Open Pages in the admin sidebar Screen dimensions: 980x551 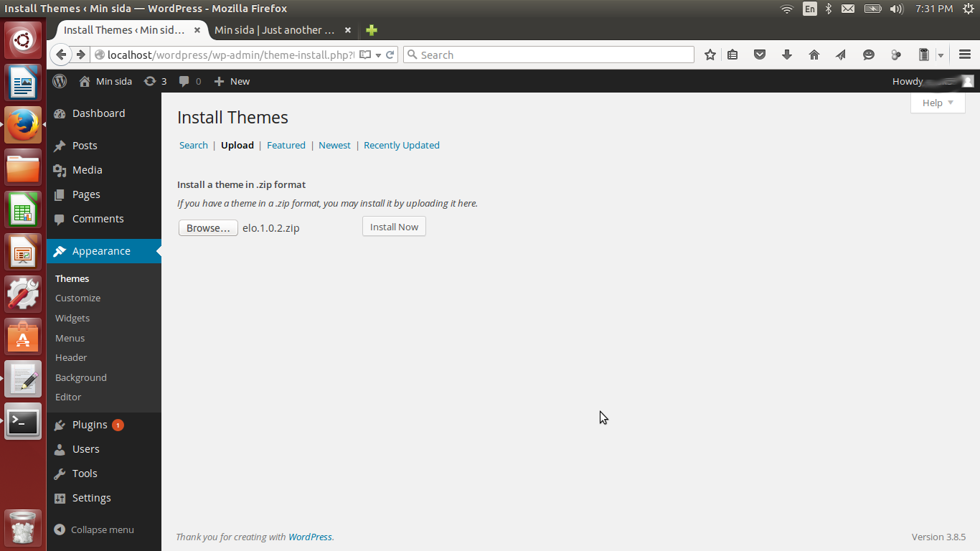(104, 194)
